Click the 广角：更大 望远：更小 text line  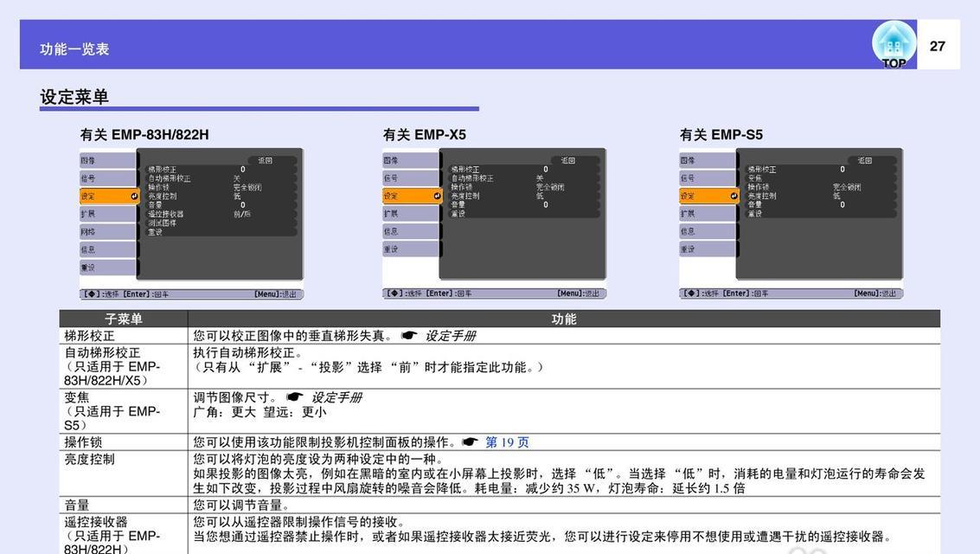pyautogui.click(x=259, y=412)
